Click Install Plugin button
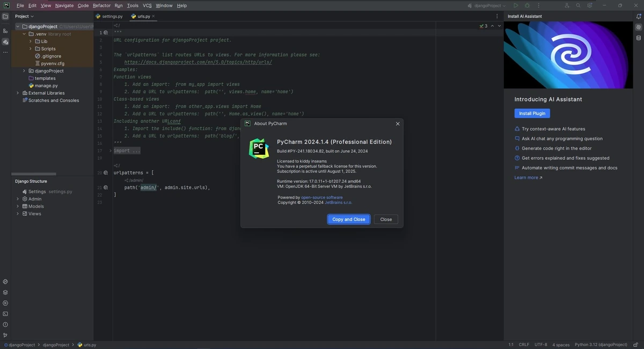The height and width of the screenshot is (349, 644). [x=532, y=114]
